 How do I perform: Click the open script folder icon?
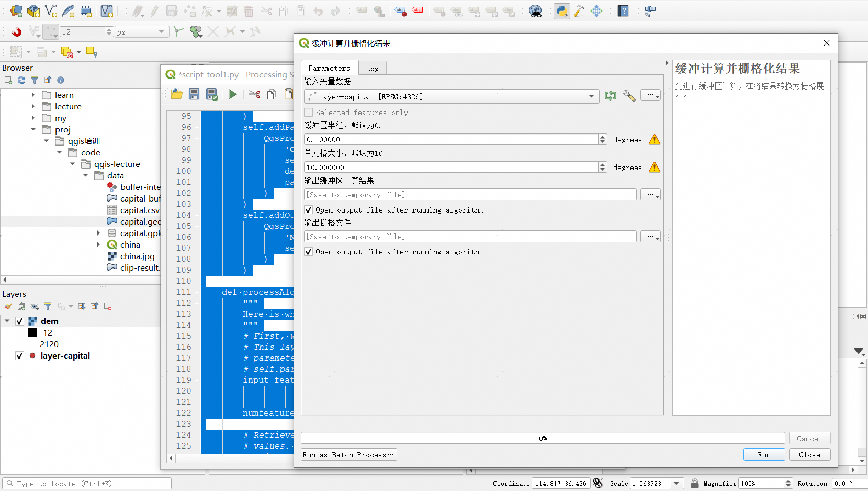tap(177, 94)
